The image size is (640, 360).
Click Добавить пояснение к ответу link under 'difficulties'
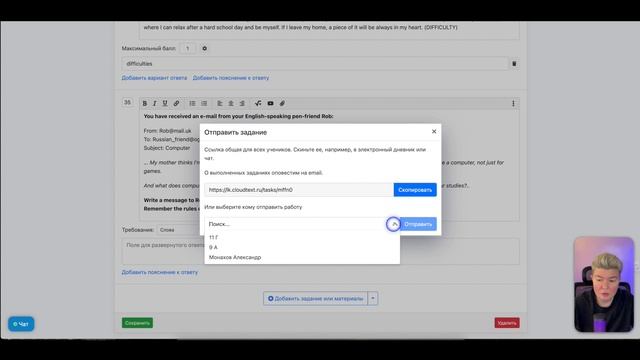[231, 78]
